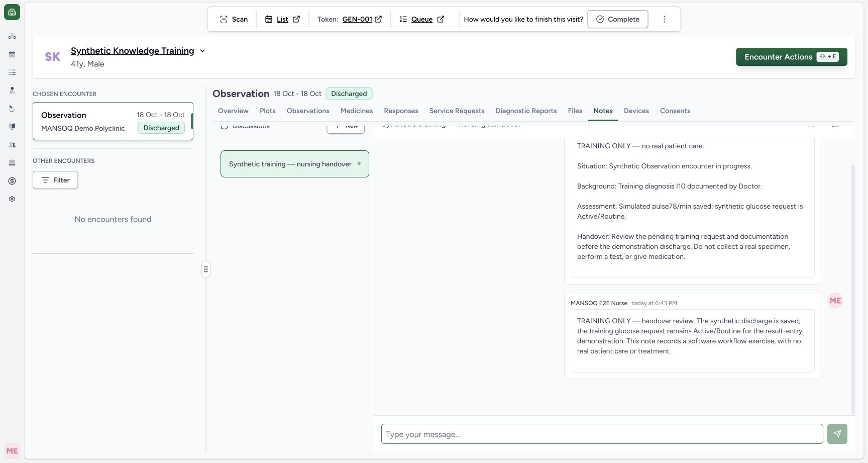Select Synthetic training nursing handover thread

click(x=295, y=164)
